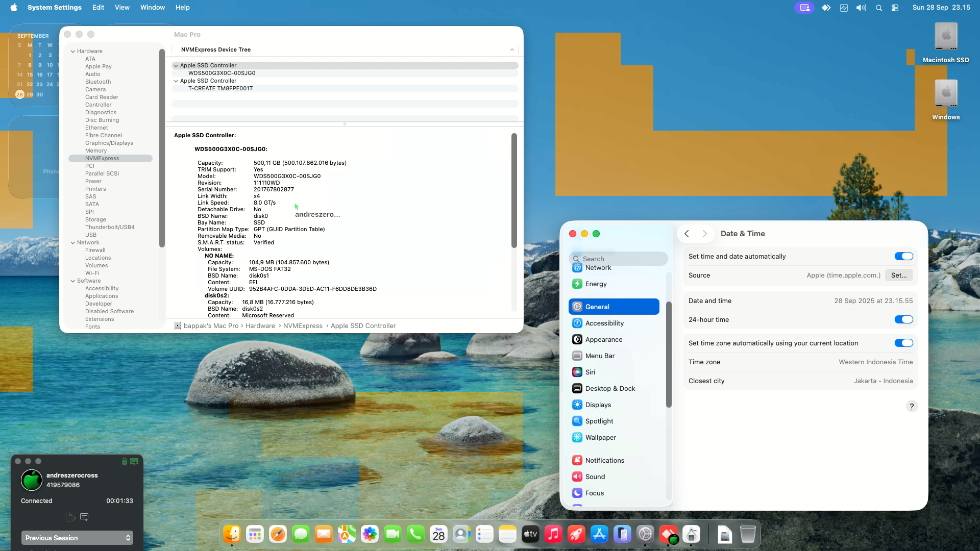Open Launchpad apps grid in Dock

(x=255, y=534)
